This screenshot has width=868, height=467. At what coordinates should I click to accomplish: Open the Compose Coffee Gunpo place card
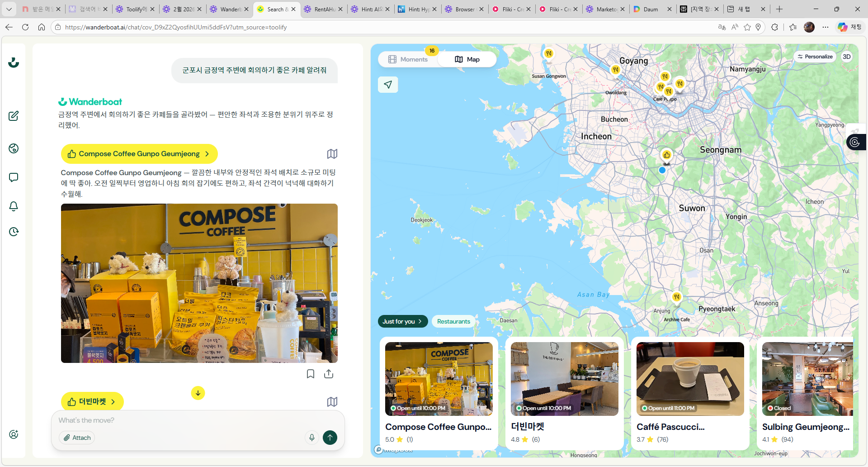[439, 393]
